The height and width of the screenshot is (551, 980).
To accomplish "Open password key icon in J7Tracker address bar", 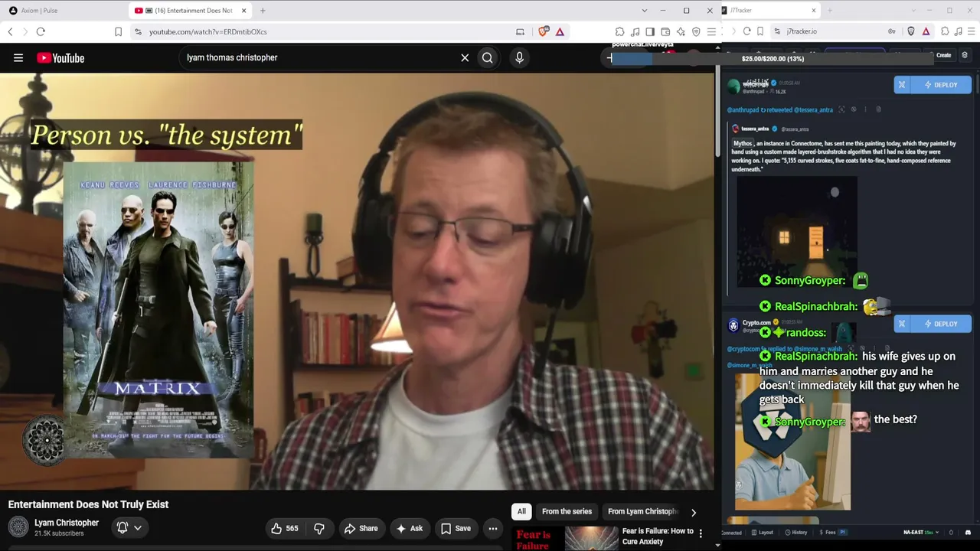I will [x=892, y=31].
